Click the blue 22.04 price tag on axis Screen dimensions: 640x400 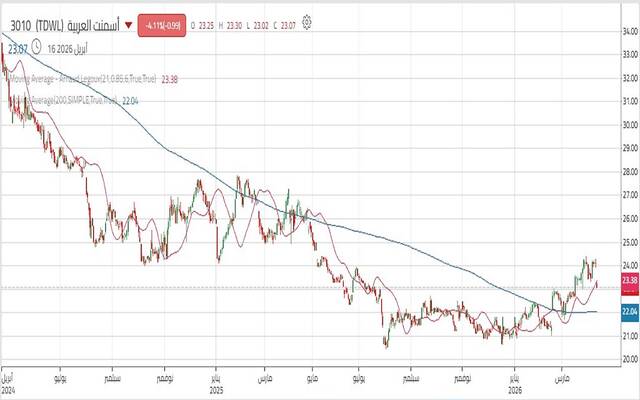coord(630,312)
